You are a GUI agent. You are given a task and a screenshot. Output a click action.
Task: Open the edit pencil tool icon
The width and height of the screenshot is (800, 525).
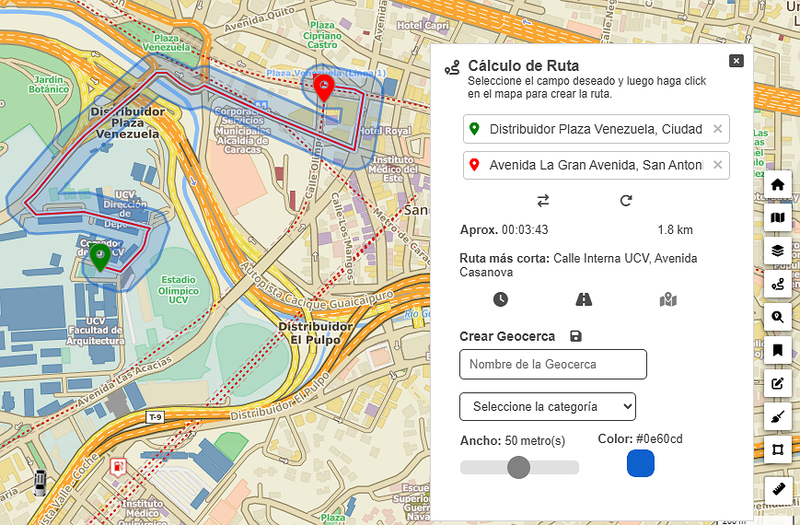778,384
